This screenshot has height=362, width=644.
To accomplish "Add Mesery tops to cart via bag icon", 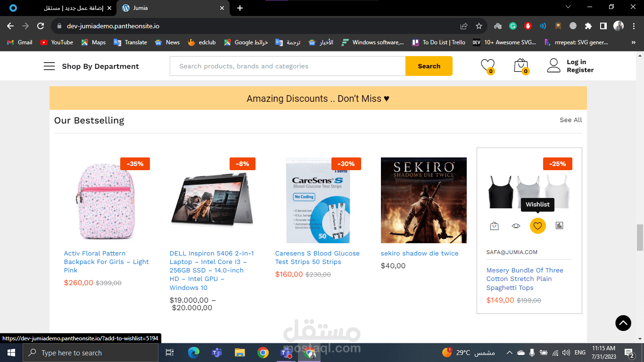I will pyautogui.click(x=494, y=226).
